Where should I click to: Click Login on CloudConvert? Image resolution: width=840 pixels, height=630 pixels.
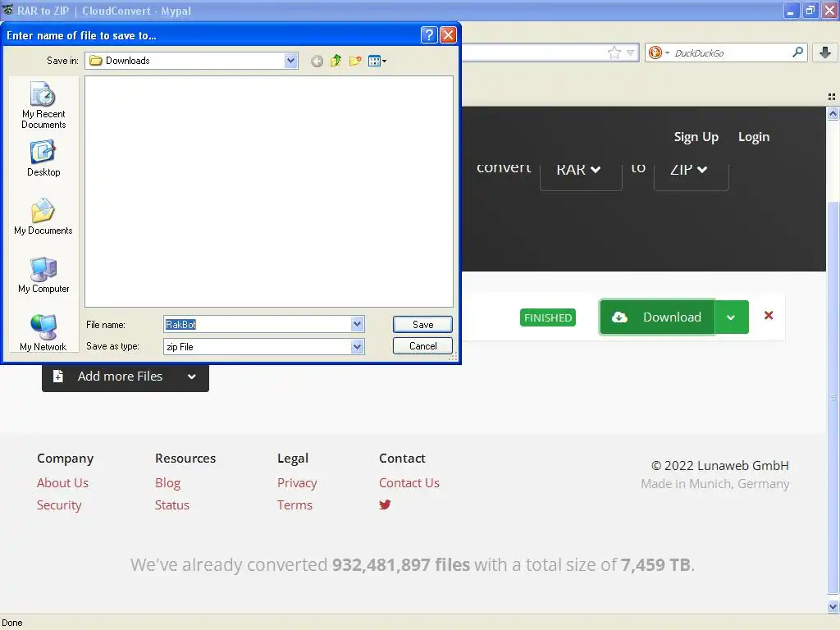click(x=754, y=137)
